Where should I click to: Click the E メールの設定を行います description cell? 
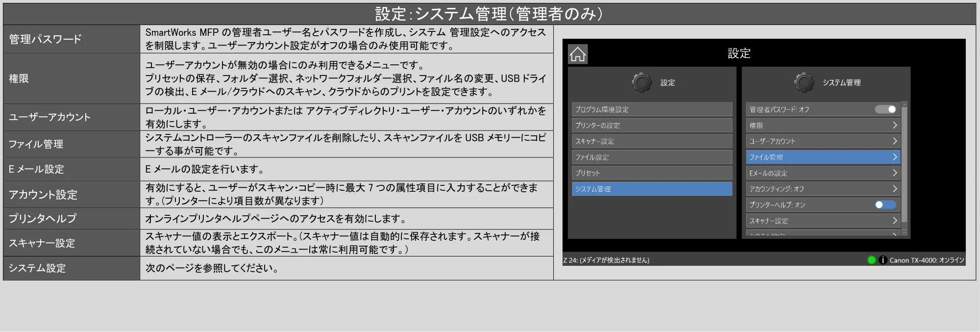346,169
